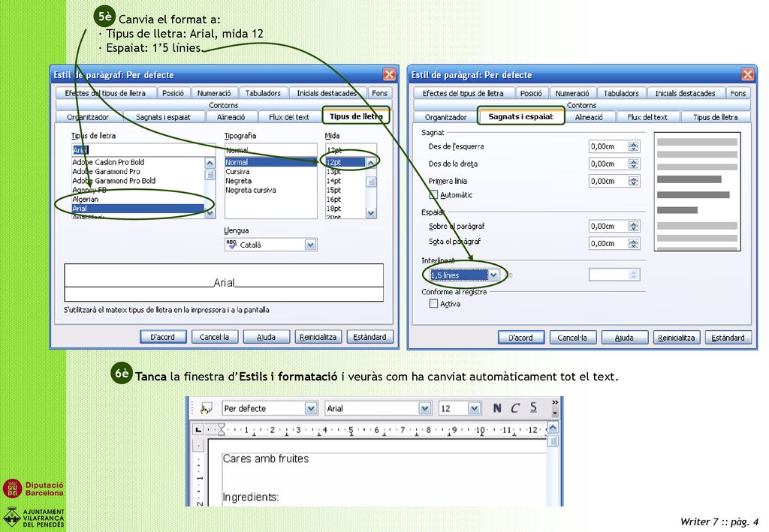This screenshot has height=532, width=769.
Task: Open the font size 12 dropdown in toolbar
Action: coord(474,408)
